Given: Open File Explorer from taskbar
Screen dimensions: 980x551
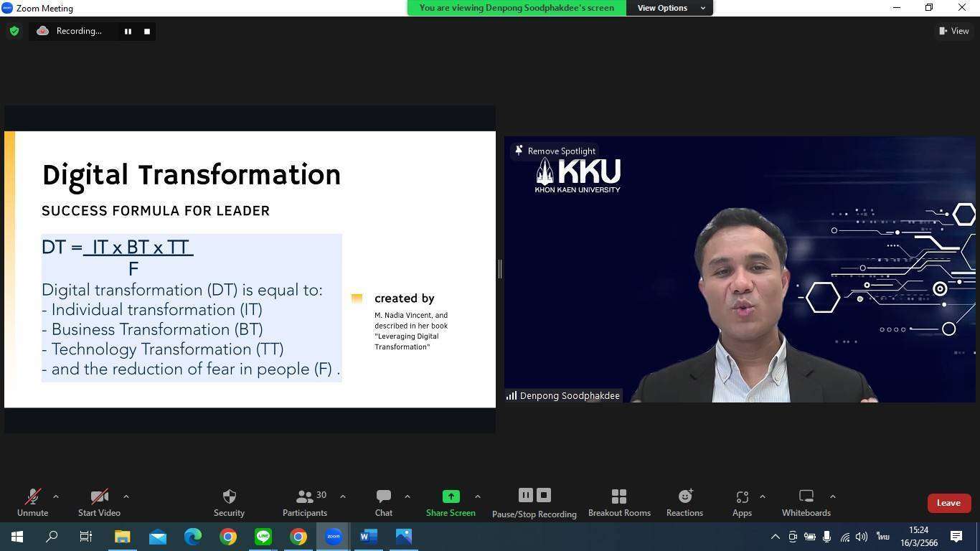Looking at the screenshot, I should point(122,537).
